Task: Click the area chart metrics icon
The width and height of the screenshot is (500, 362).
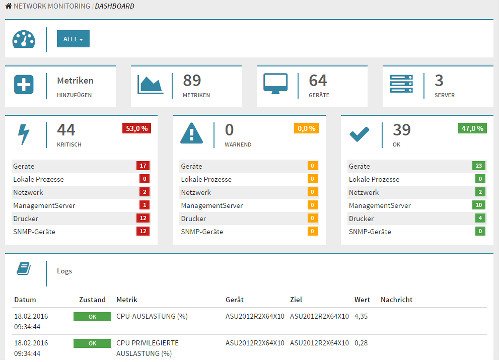Action: pos(151,85)
